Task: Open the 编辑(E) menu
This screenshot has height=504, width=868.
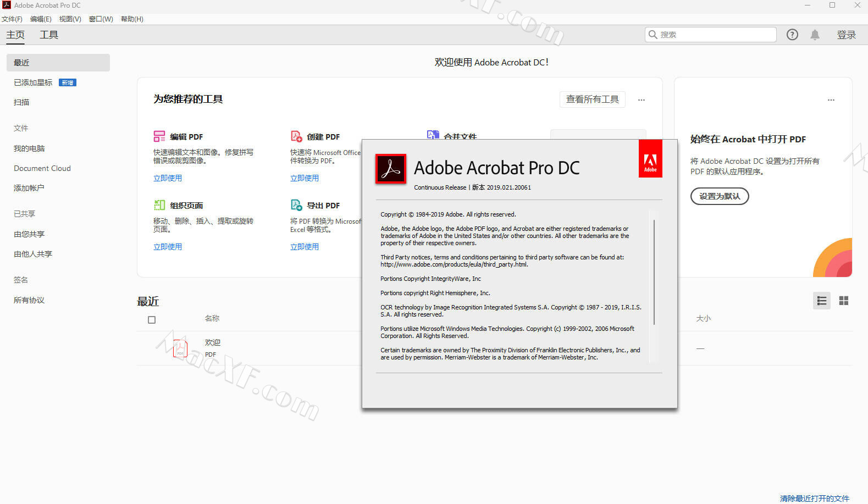Action: [x=41, y=19]
